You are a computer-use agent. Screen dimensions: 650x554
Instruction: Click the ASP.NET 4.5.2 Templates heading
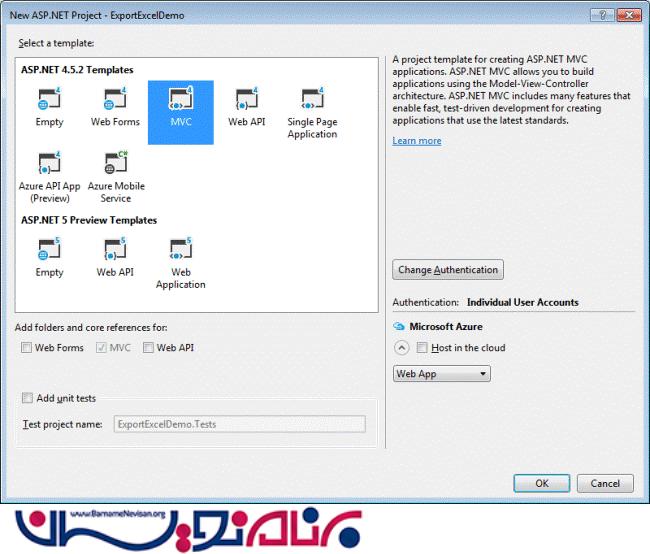[77, 70]
